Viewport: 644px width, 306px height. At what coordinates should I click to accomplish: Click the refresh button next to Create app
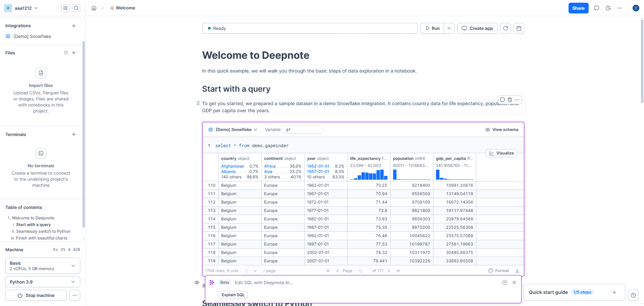[505, 28]
